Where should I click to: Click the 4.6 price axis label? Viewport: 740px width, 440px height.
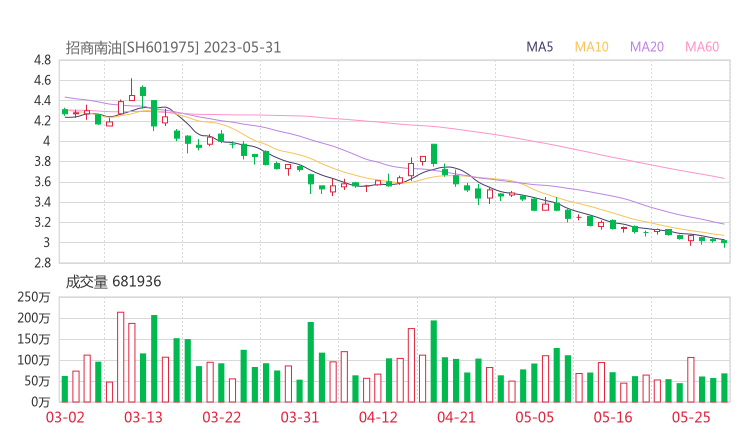pos(42,80)
